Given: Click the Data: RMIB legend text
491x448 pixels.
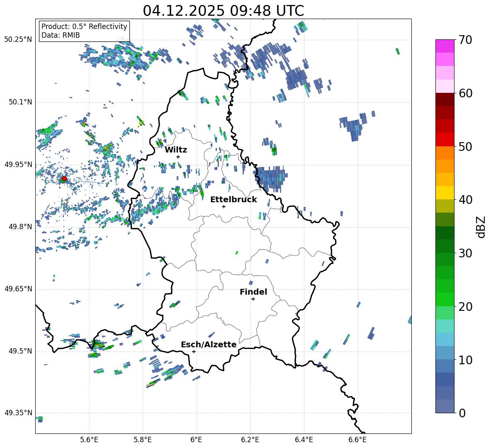Looking at the screenshot, I should click(x=61, y=35).
